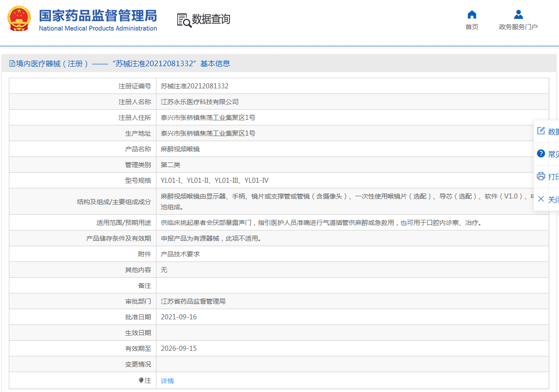This screenshot has width=559, height=392.
Task: Click the national emblem logo icon
Action: coord(19,19)
